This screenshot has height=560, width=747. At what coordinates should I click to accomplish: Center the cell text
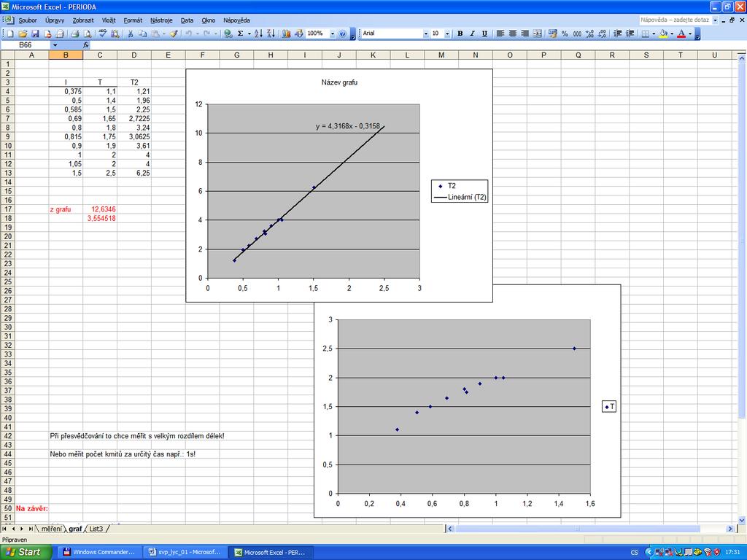pyautogui.click(x=513, y=34)
